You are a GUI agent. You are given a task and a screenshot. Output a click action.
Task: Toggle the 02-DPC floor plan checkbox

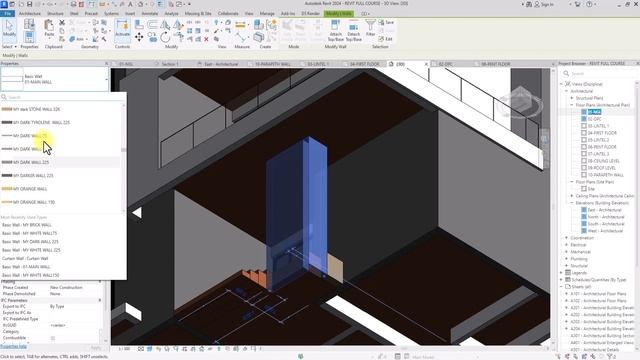tap(584, 119)
